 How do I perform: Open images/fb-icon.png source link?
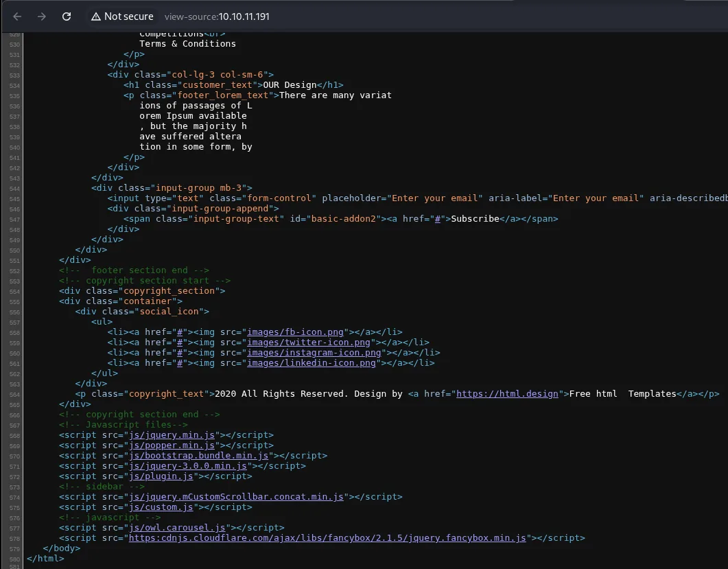coord(295,332)
